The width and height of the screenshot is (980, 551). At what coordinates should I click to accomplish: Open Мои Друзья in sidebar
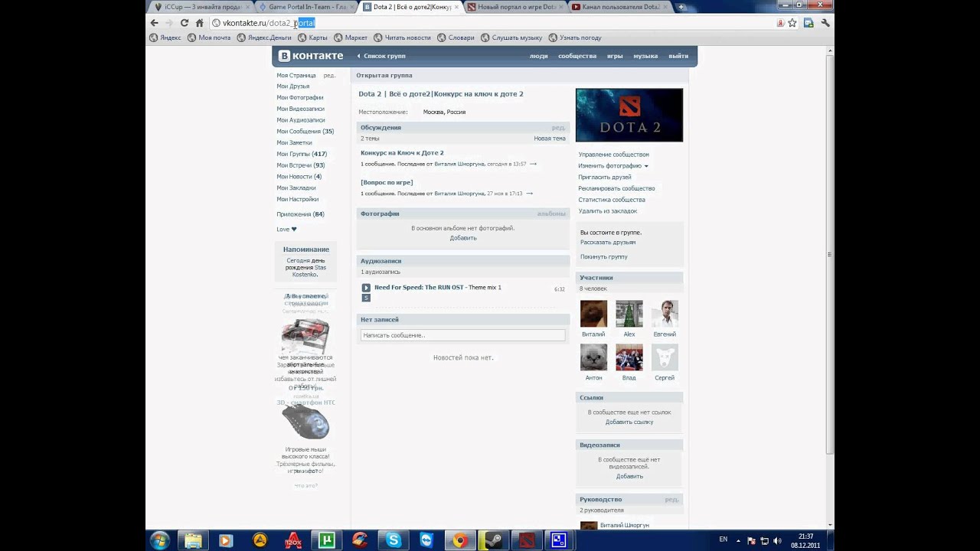click(x=293, y=86)
